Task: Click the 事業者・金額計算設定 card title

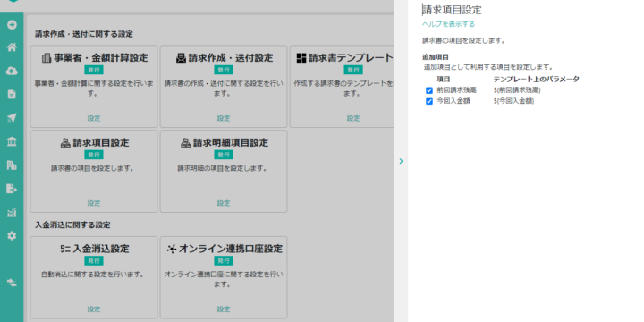Action: 100,58
